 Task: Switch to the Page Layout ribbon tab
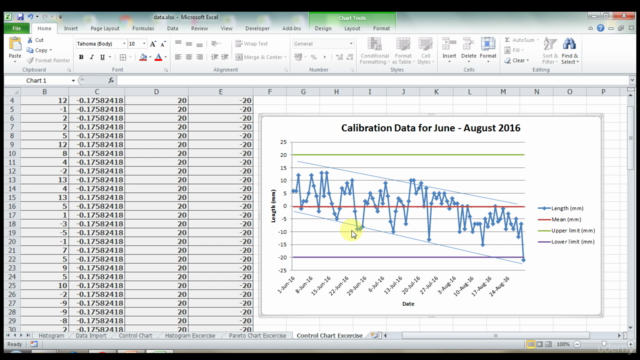105,28
